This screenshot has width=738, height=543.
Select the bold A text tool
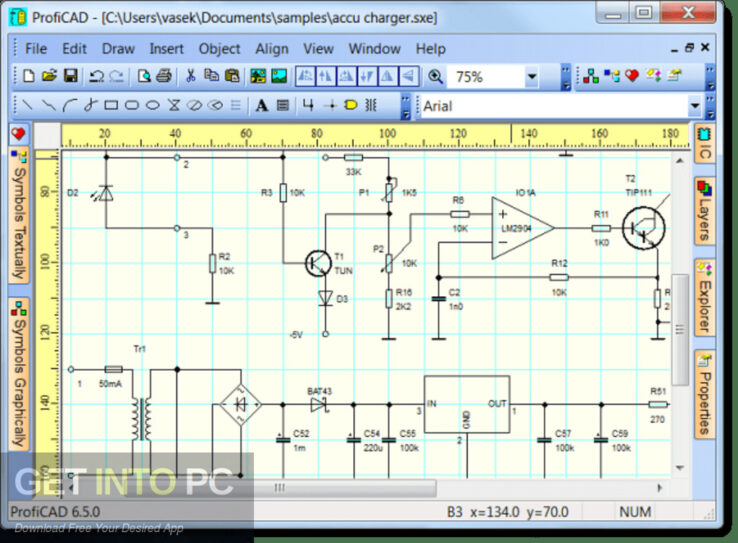click(262, 105)
